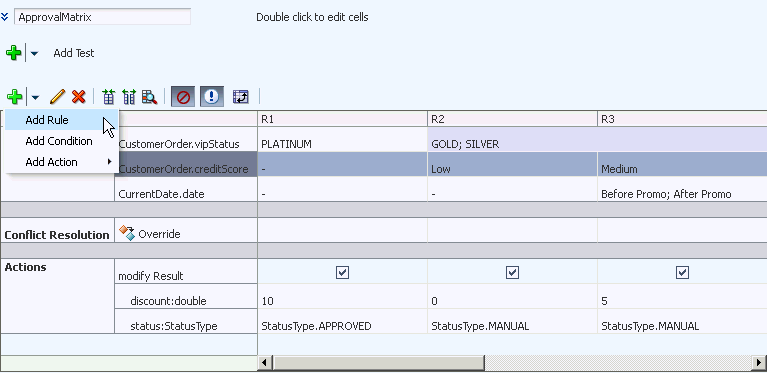Click the pencil edit icon

(57, 97)
